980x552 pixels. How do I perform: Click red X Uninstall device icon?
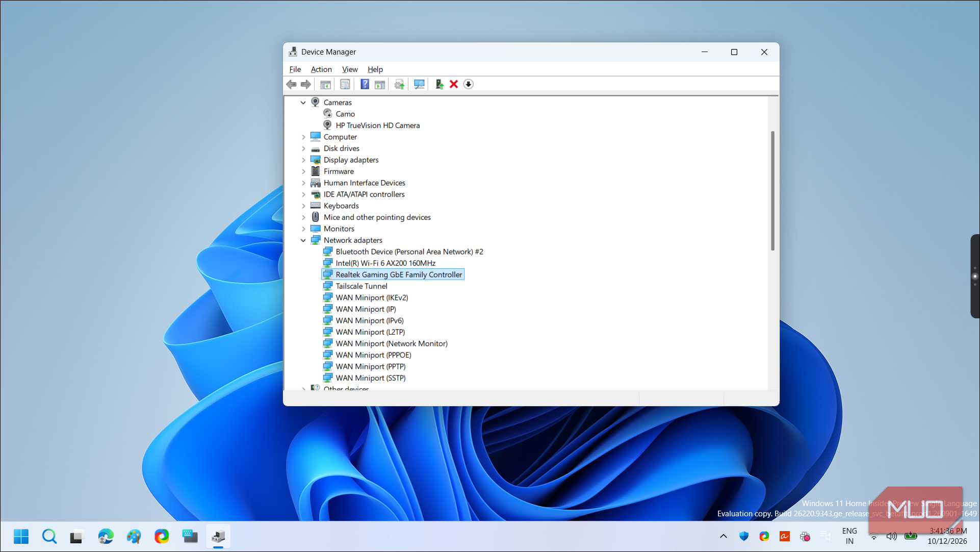[x=454, y=85]
